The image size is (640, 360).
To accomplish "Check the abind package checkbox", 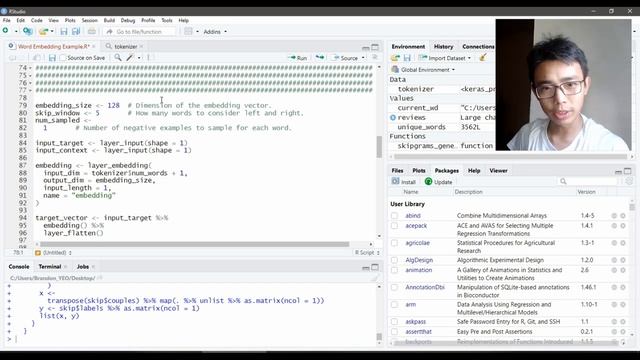I will (394, 216).
